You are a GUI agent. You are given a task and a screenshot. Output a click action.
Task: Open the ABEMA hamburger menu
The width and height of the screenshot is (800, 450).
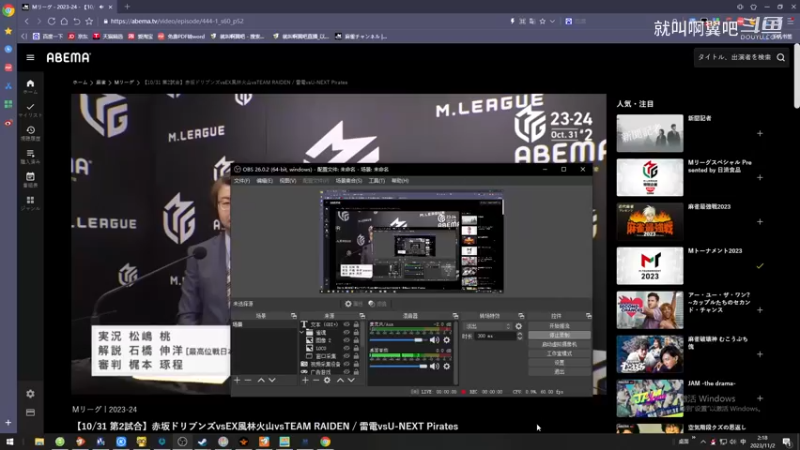30,58
